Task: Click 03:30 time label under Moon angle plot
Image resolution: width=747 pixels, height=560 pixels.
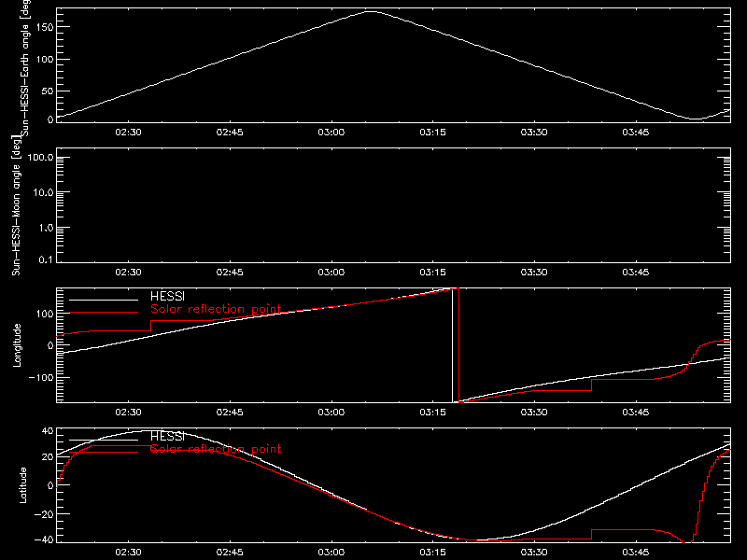Action: click(534, 273)
